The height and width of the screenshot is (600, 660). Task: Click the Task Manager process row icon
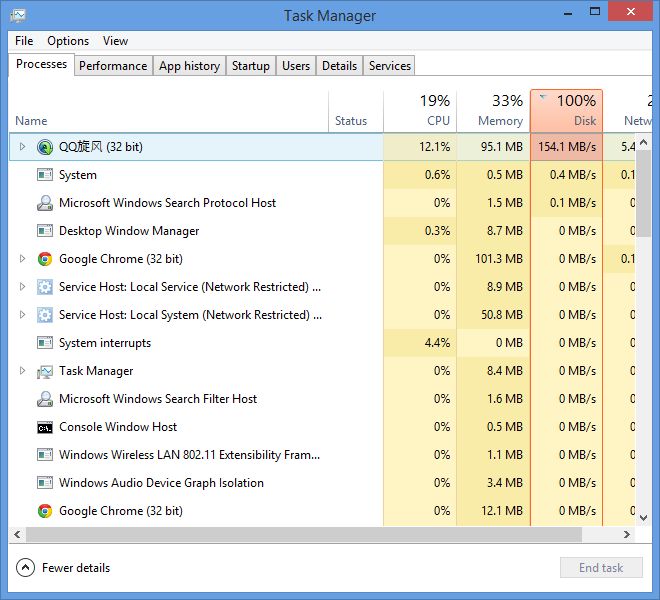coord(45,371)
